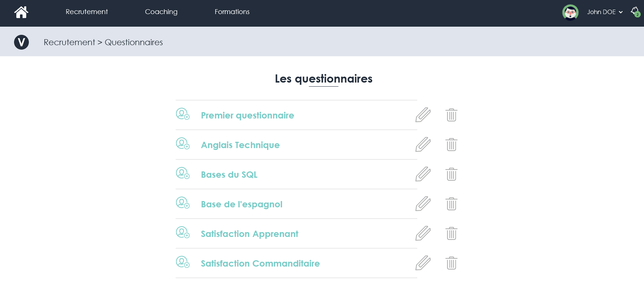Click the Questionnaires breadcrumb link
This screenshot has width=644, height=281.
click(x=134, y=42)
